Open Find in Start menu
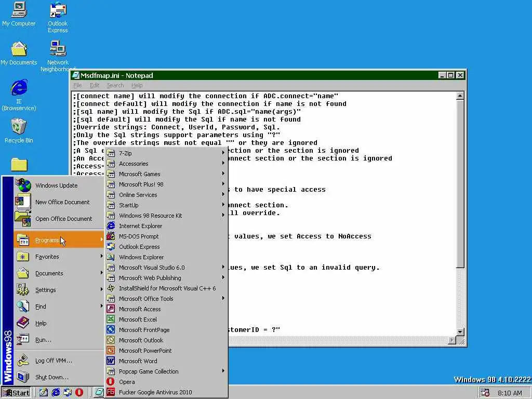 (x=59, y=307)
